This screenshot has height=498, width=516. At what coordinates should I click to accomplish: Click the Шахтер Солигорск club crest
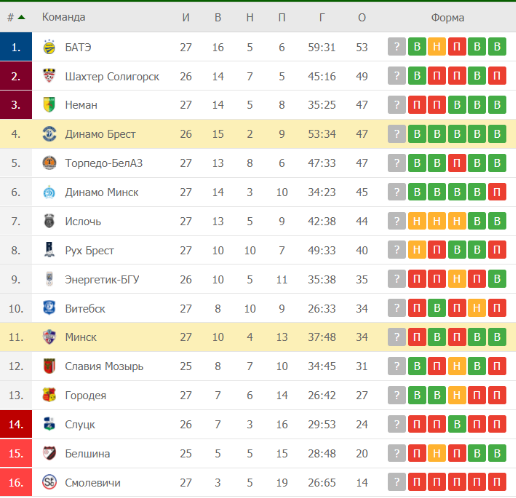49,76
